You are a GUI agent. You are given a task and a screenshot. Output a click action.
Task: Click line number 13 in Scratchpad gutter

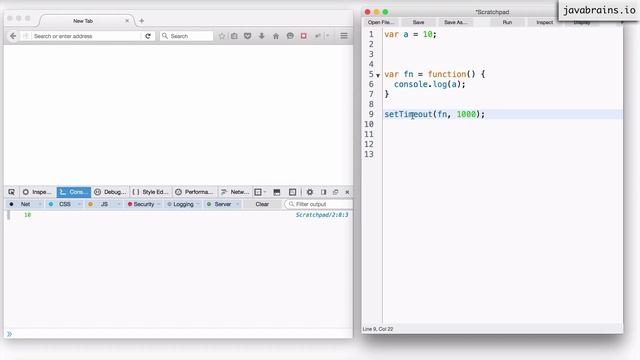(369, 154)
